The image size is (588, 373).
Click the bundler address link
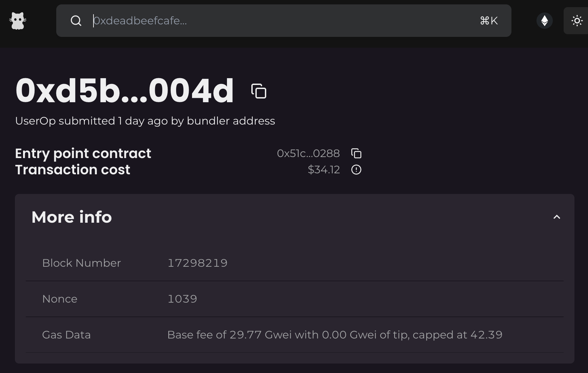[x=231, y=121]
